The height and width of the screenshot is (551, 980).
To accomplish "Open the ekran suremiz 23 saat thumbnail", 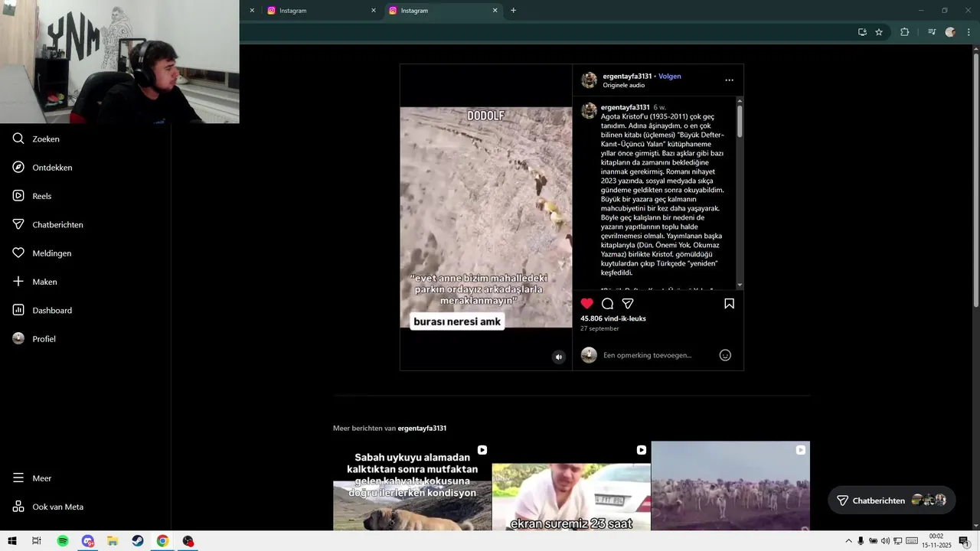I will 571,486.
